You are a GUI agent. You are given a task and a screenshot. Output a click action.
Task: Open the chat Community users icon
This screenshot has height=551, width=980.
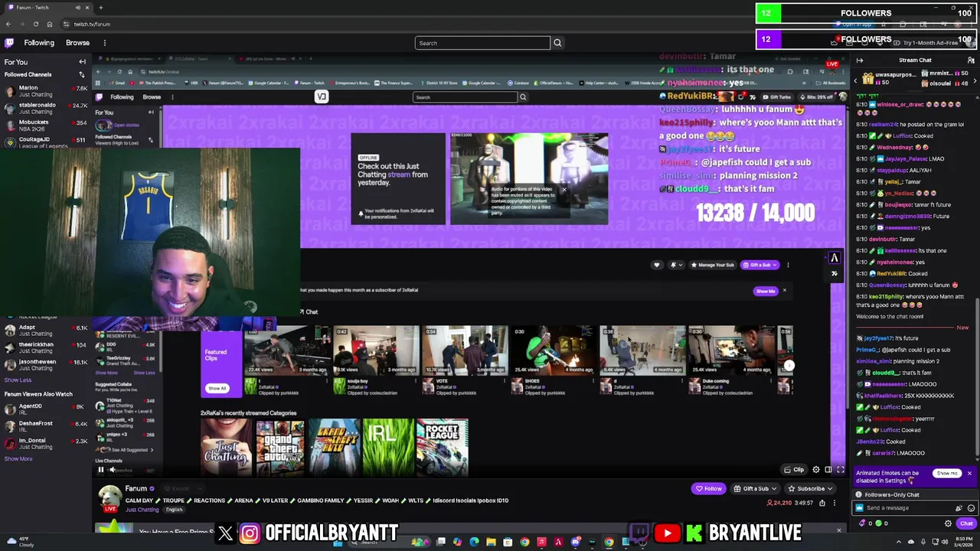[971, 60]
